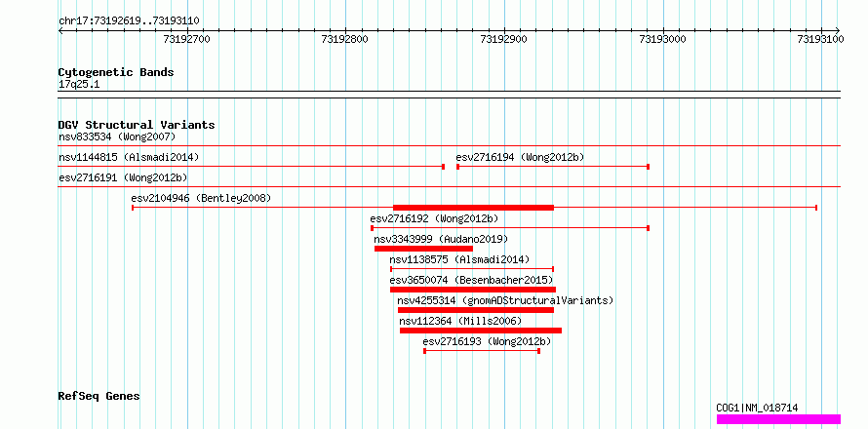868x429 pixels.
Task: Select the thick red esv3650074 variant bar
Action: pyautogui.click(x=473, y=290)
